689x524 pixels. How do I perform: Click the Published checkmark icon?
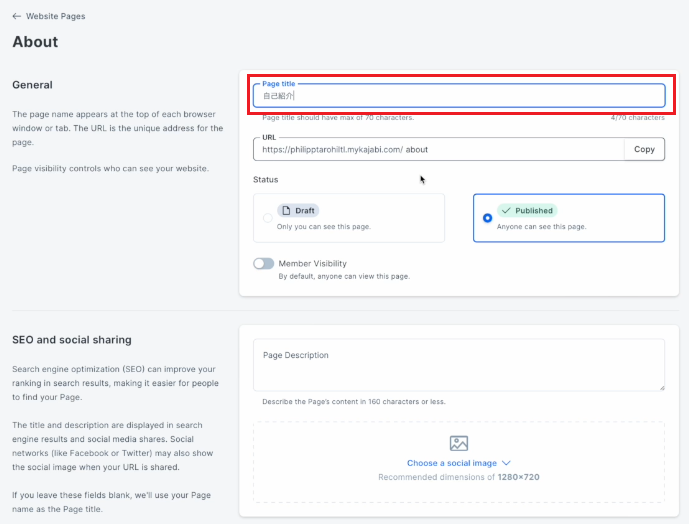[506, 211]
